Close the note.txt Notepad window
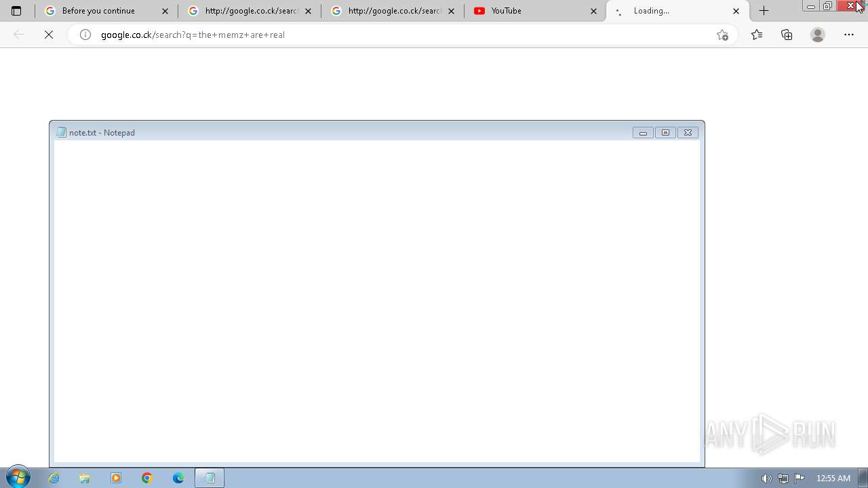This screenshot has height=488, width=868. pyautogui.click(x=688, y=133)
